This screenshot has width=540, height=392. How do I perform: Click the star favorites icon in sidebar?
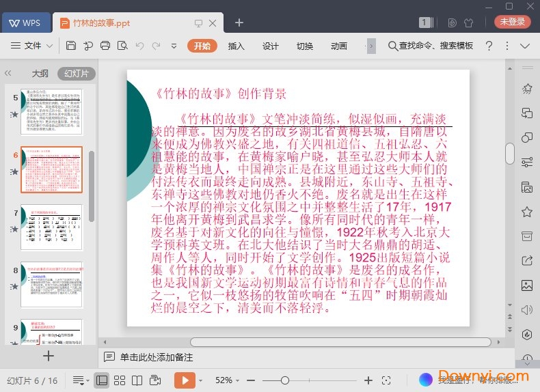coord(526,212)
